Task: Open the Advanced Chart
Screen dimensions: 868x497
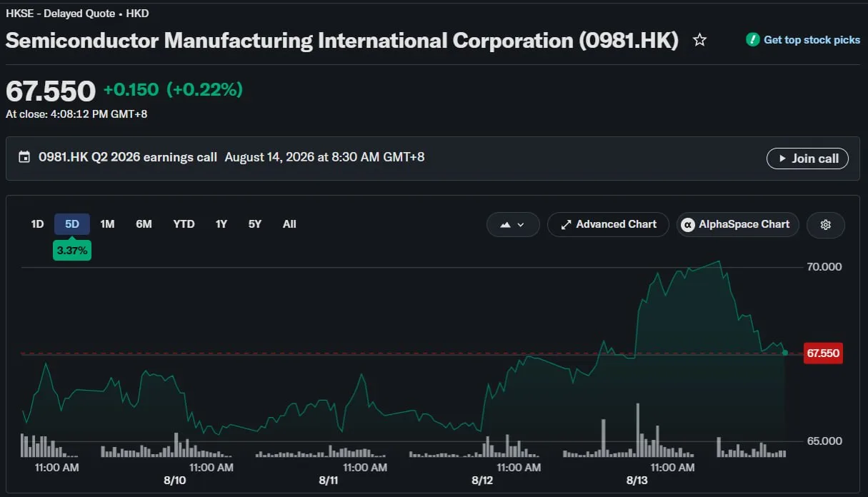Action: pyautogui.click(x=608, y=224)
